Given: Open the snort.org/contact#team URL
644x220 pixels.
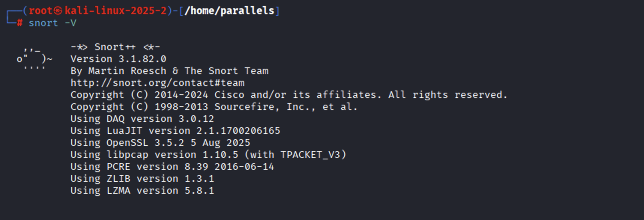Looking at the screenshot, I should coord(157,83).
